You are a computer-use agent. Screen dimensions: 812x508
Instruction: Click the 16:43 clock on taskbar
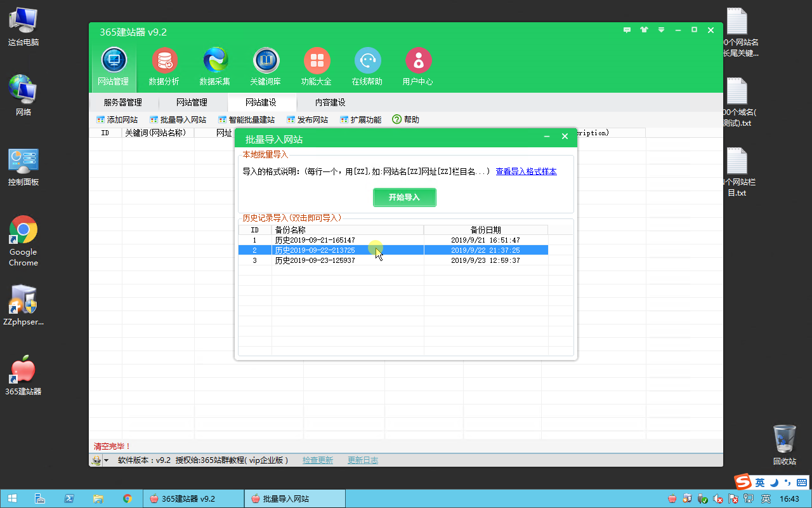(789, 498)
